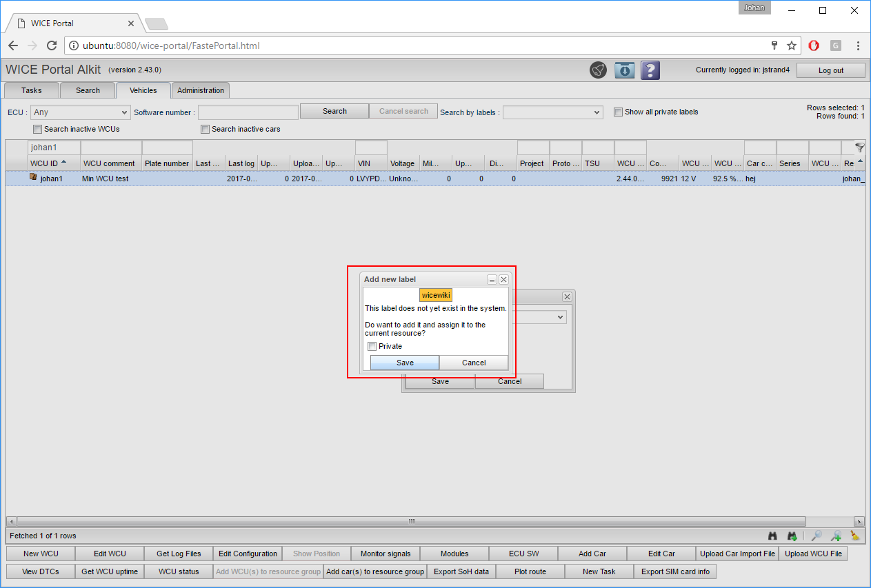
Task: Click the notification bell icon in header
Action: pyautogui.click(x=598, y=70)
